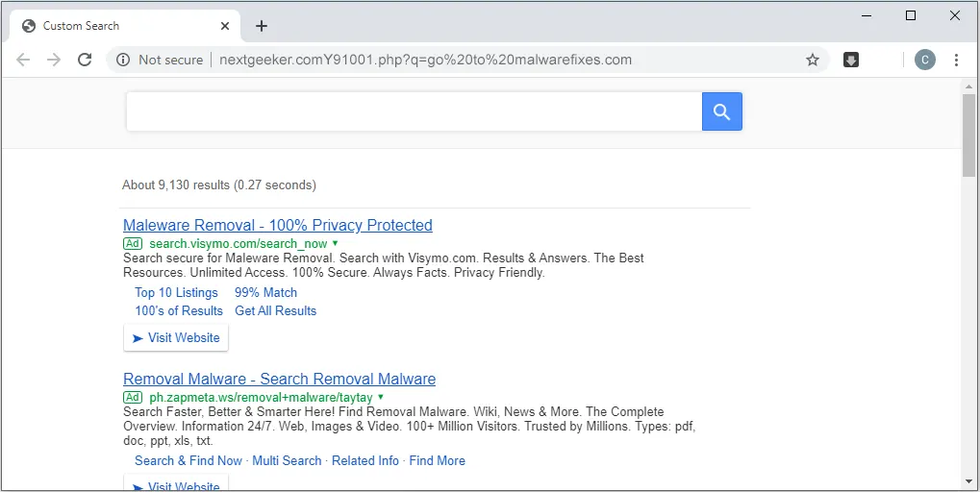
Task: Click the Ad badge next to search.visymo.com
Action: pos(133,243)
